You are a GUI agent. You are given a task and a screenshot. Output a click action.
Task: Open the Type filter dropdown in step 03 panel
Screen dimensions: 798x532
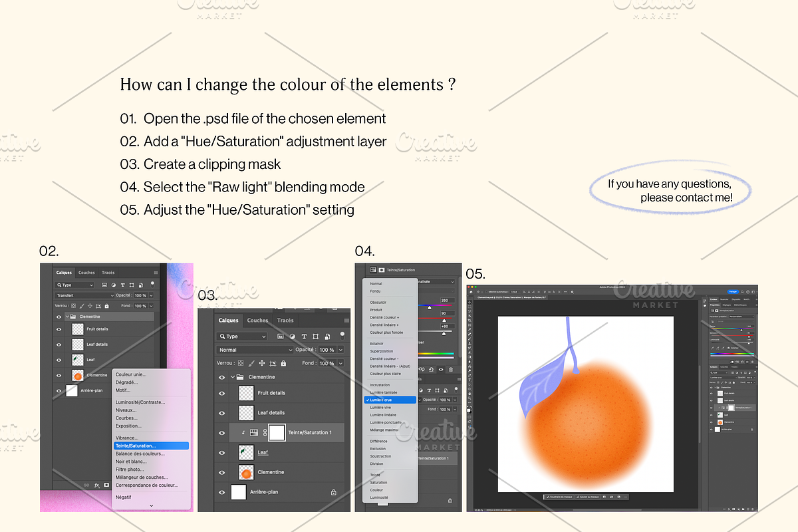[243, 336]
